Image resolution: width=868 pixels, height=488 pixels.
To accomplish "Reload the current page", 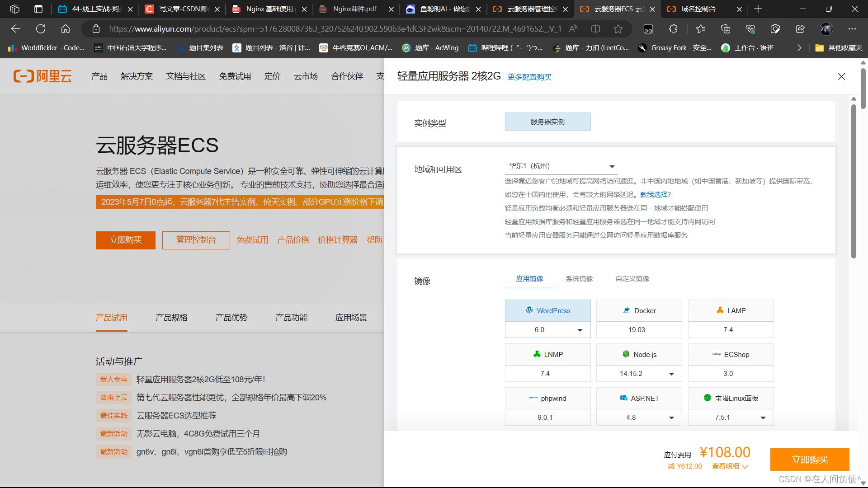I will tap(41, 29).
